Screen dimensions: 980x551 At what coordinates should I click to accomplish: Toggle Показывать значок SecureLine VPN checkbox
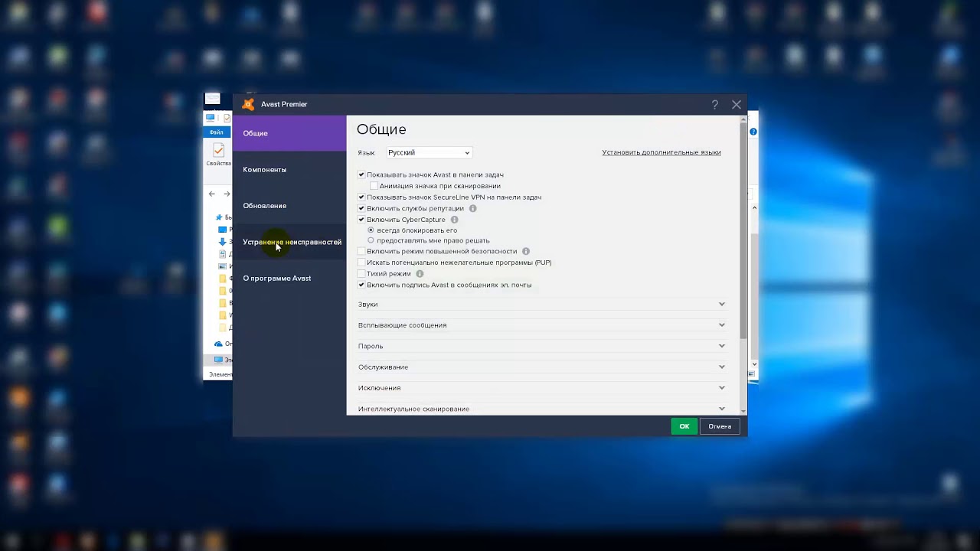tap(361, 197)
